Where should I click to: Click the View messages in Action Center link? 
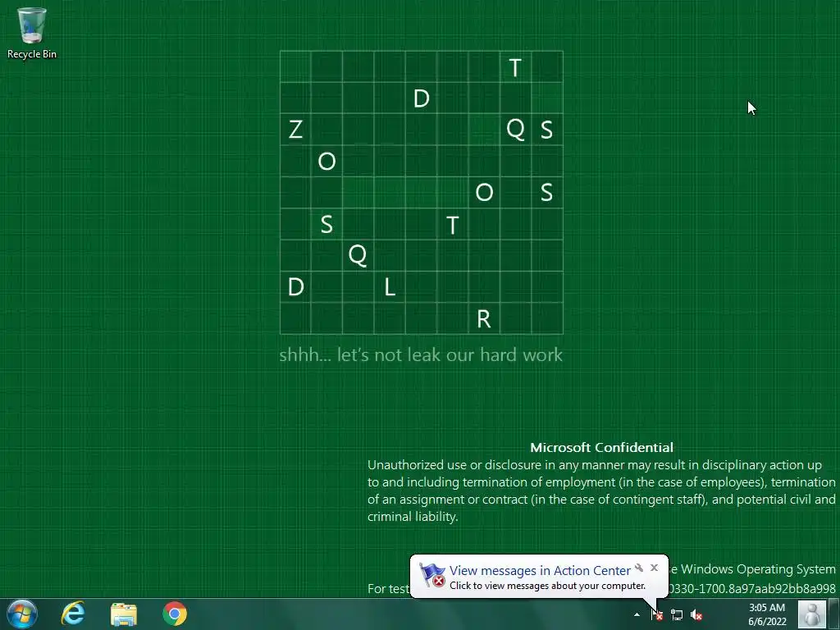click(540, 571)
